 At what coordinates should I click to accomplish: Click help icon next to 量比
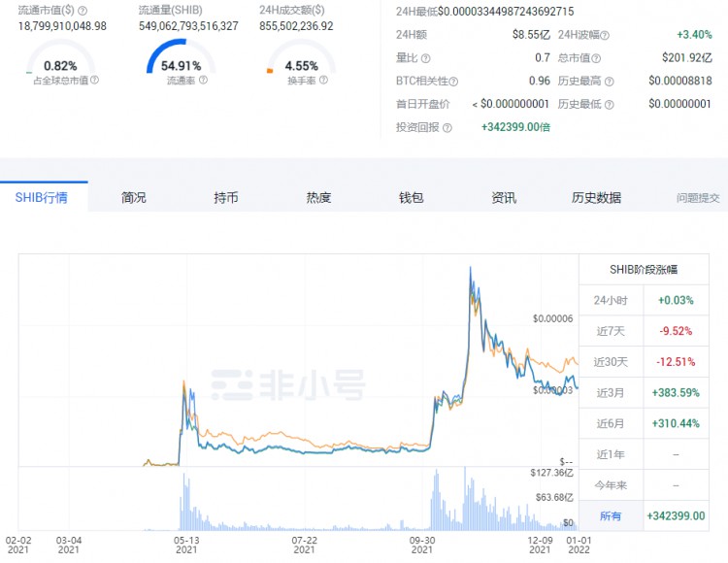click(x=425, y=58)
